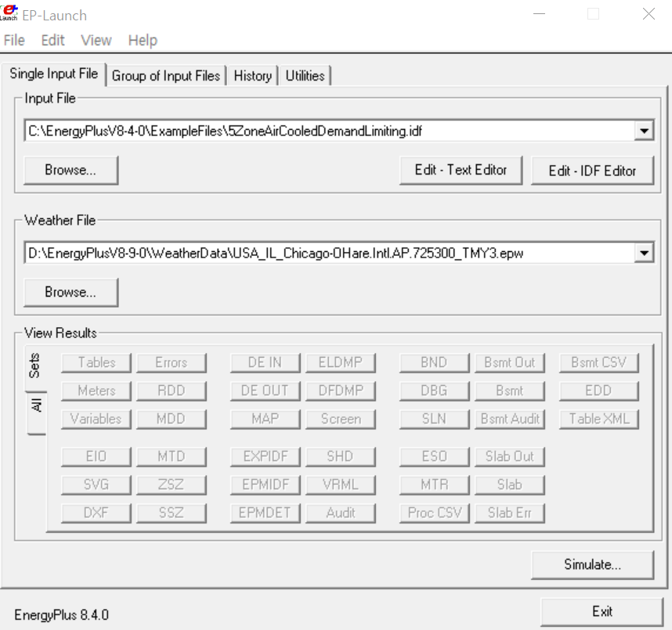Click the SHD results button
672x630 pixels.
click(340, 456)
